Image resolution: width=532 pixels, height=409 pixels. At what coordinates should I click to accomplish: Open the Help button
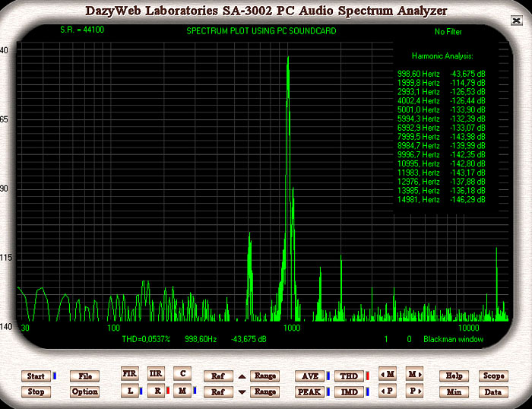(454, 376)
